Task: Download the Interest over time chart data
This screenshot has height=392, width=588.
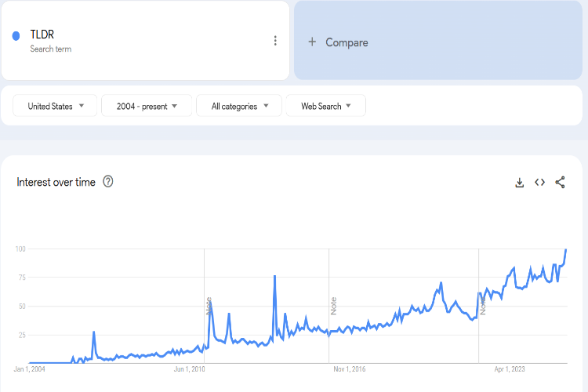Action: point(519,183)
